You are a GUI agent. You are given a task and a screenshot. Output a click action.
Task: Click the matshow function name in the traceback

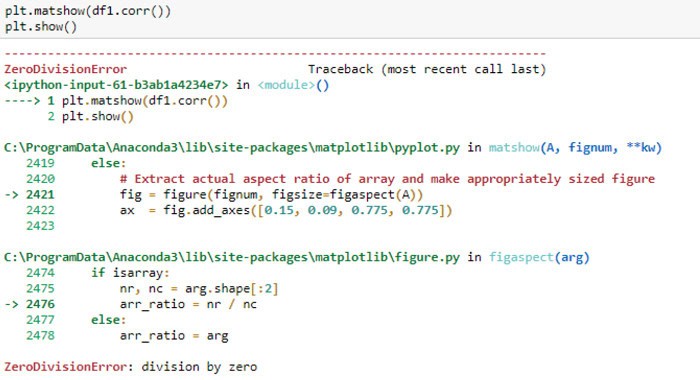click(514, 147)
